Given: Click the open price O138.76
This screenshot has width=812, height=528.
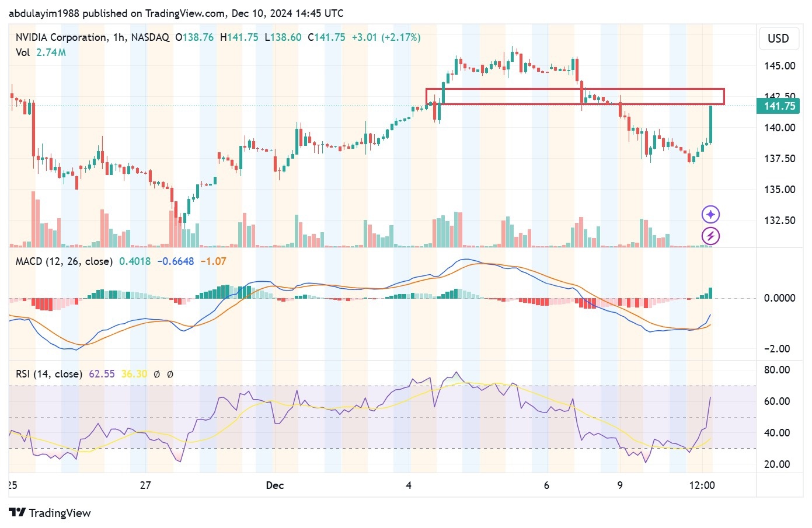Looking at the screenshot, I should coord(194,37).
